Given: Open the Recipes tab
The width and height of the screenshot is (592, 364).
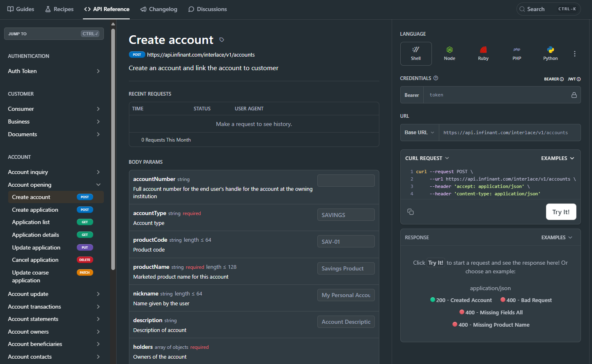Looking at the screenshot, I should tap(59, 9).
